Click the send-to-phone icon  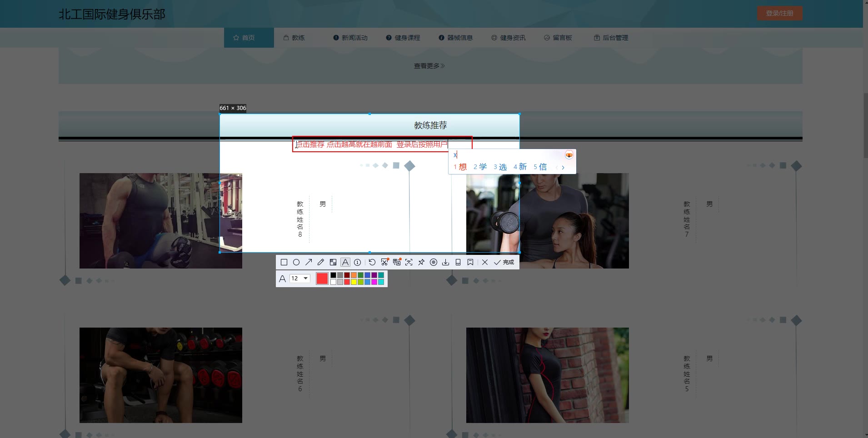tap(458, 262)
